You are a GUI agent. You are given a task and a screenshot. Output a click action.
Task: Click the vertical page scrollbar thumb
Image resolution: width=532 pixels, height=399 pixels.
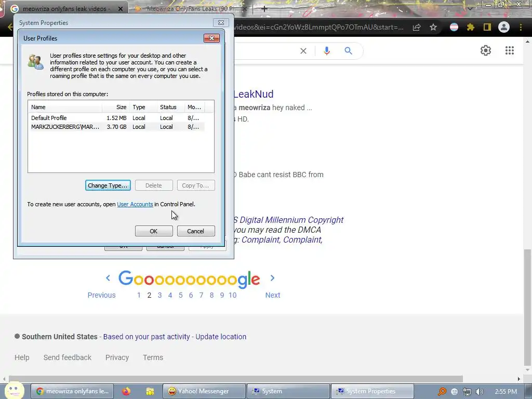tap(527, 307)
